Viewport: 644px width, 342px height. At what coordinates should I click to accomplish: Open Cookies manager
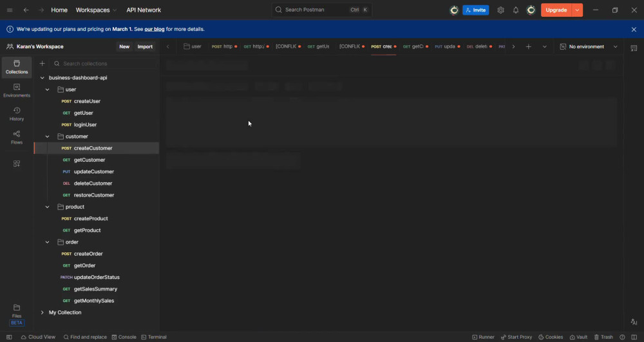[x=551, y=337]
